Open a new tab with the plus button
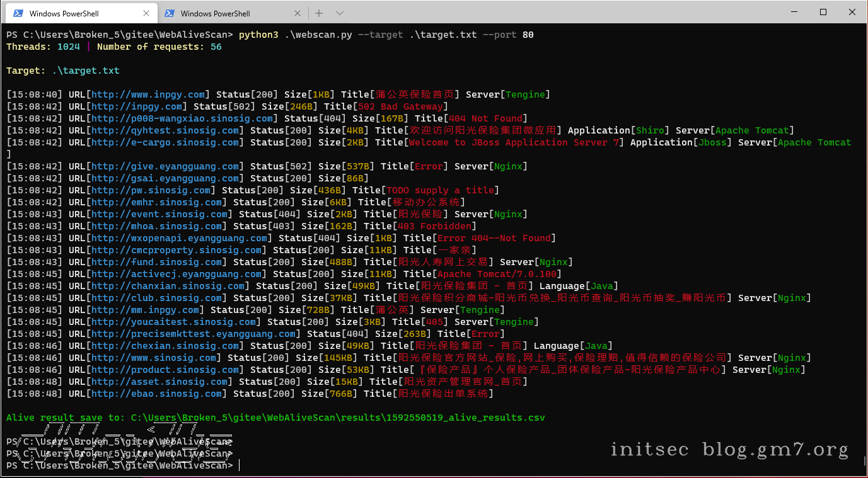 click(x=319, y=13)
